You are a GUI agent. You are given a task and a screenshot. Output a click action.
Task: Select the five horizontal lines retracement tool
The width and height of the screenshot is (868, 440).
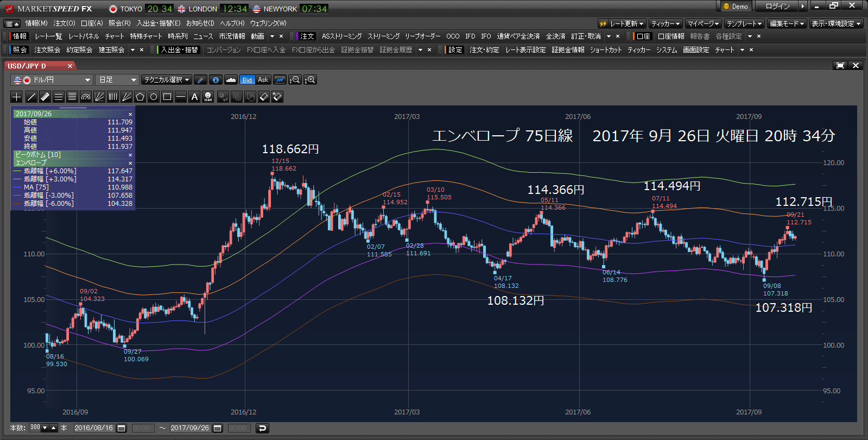[x=72, y=97]
